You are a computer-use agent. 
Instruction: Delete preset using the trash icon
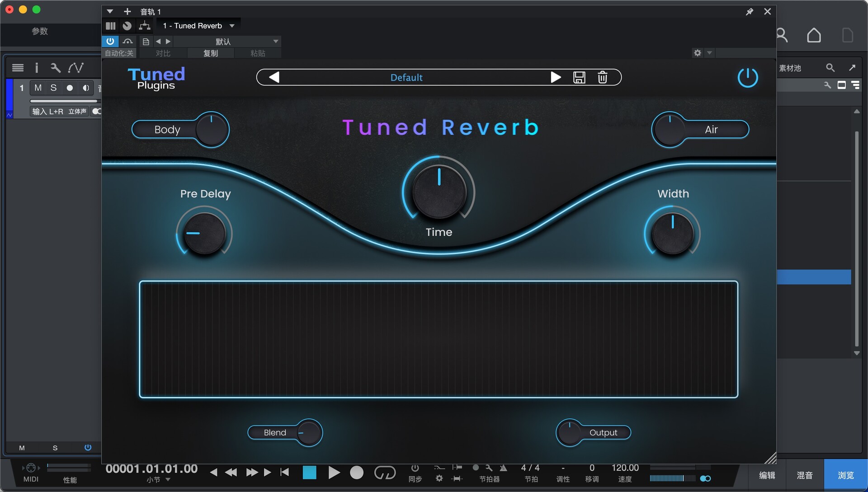[x=602, y=78]
